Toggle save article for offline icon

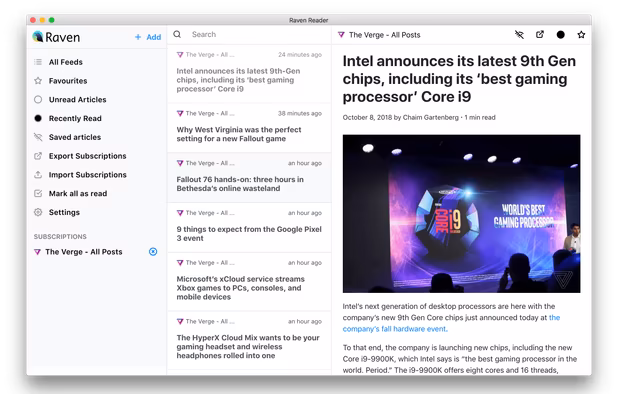(519, 35)
